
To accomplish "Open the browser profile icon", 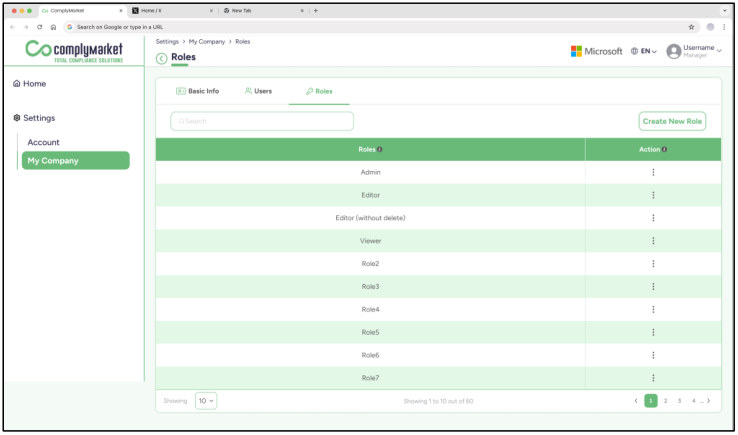I will point(710,27).
